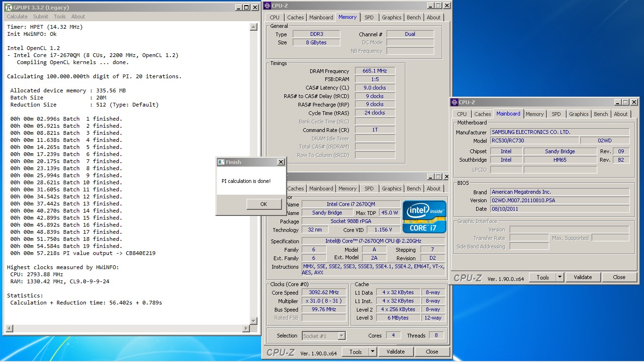Click the Intel Core i7 logo
This screenshot has width=644, height=362.
tap(424, 217)
